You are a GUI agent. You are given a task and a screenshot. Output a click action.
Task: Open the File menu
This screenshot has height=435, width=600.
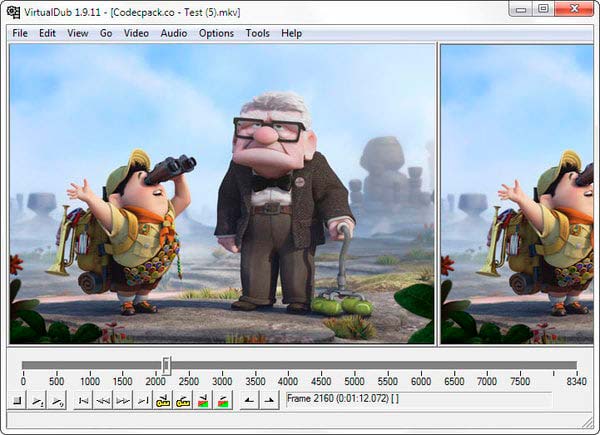[x=20, y=33]
